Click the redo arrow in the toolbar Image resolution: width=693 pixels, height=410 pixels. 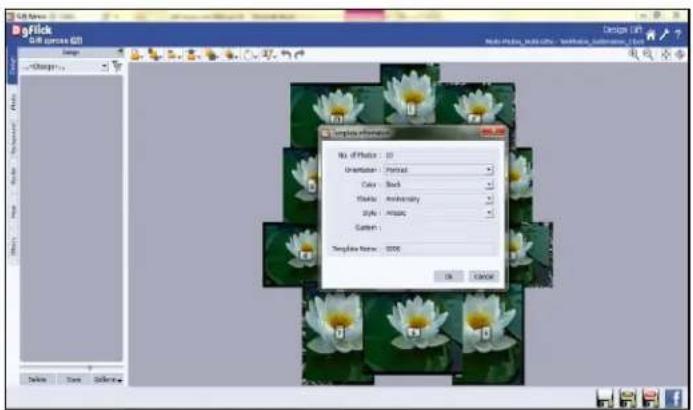300,54
